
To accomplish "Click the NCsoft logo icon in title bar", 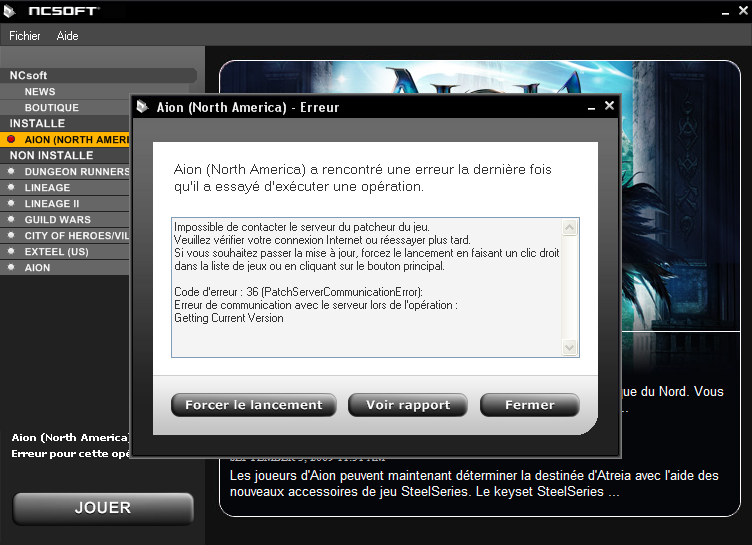I will tap(9, 11).
